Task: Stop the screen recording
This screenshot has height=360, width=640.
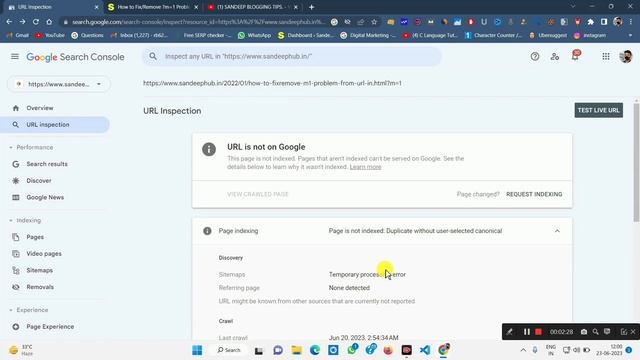Action: [x=538, y=332]
